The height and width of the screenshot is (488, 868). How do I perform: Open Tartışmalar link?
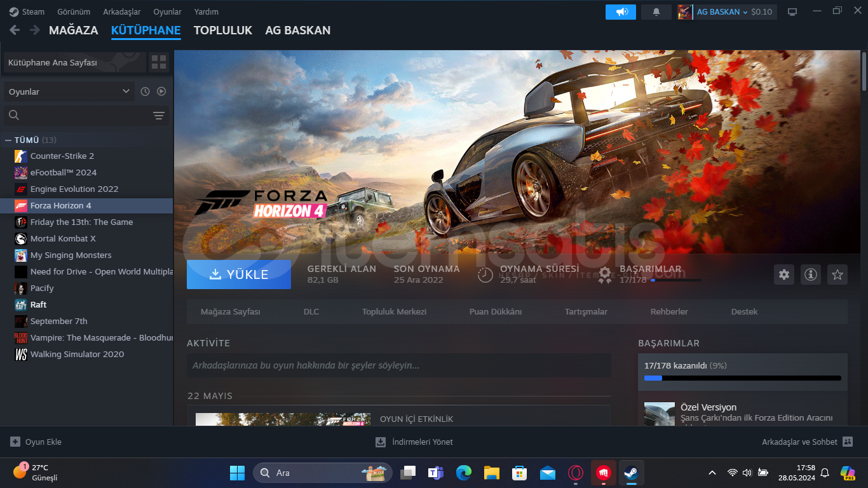coord(586,312)
